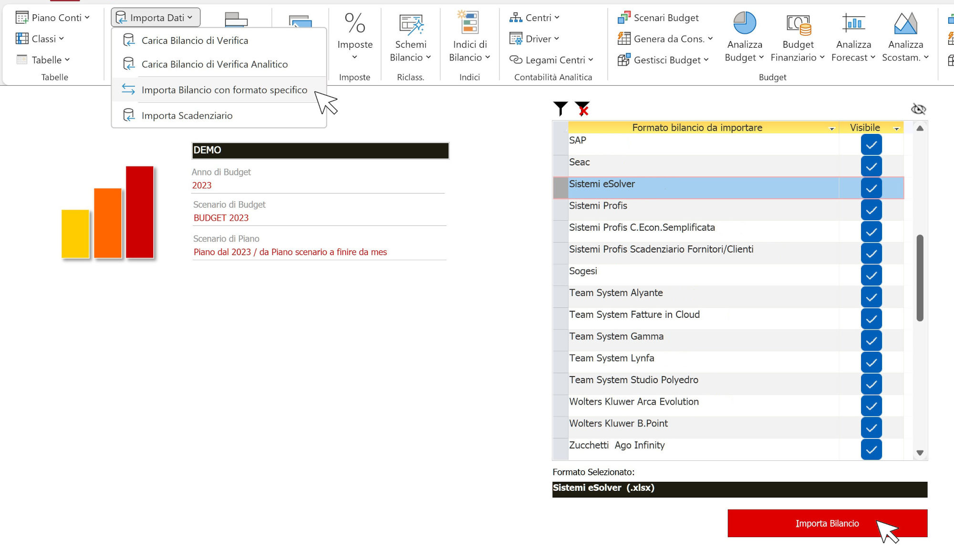The width and height of the screenshot is (954, 560).
Task: Click the format list scrollbar thumb
Action: (920, 278)
